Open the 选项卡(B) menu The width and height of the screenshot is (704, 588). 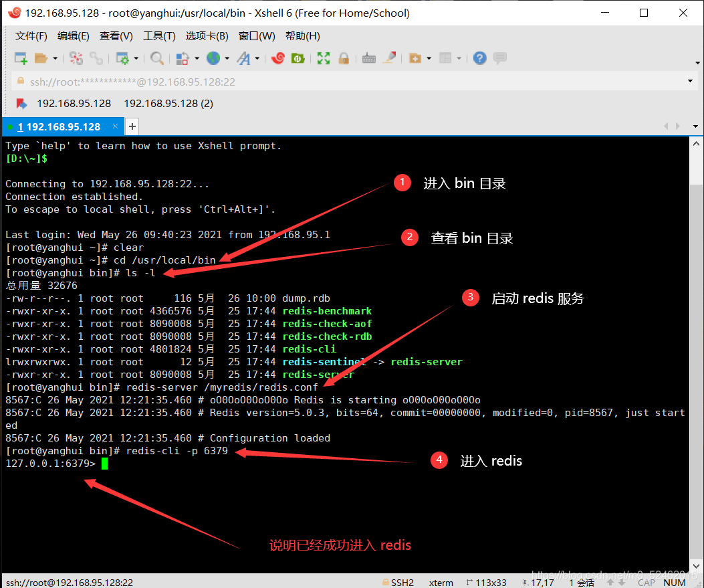(x=207, y=36)
